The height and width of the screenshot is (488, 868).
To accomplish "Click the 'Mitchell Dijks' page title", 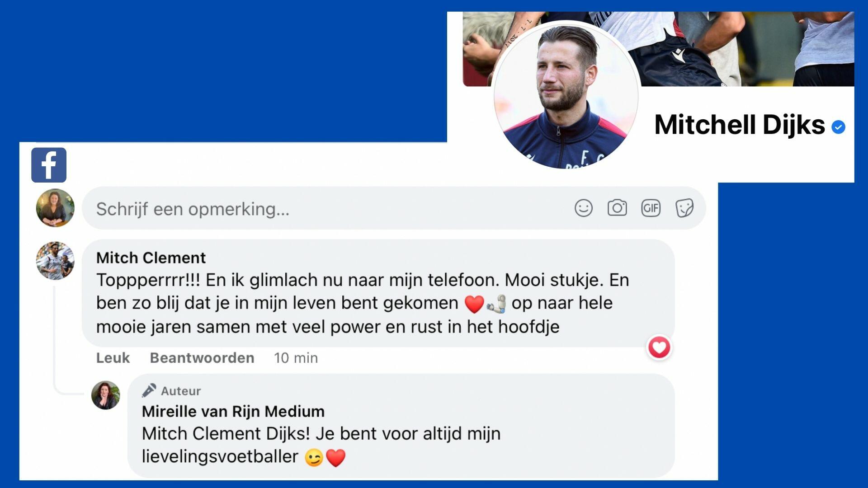I will pyautogui.click(x=739, y=125).
